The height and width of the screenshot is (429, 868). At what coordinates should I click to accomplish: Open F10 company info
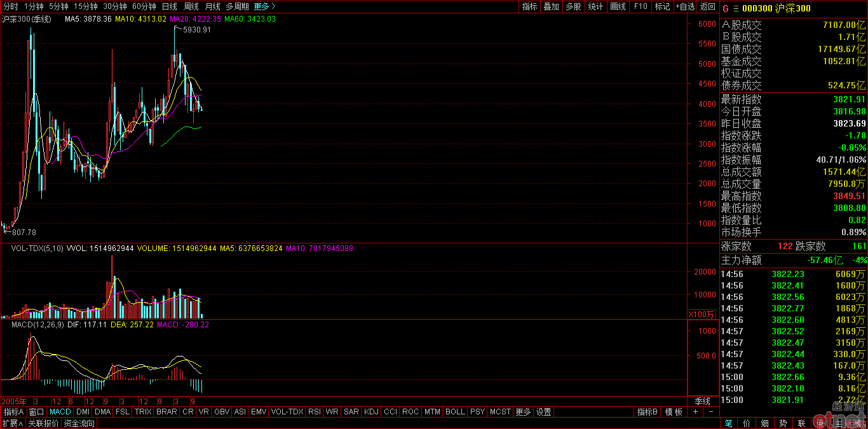pyautogui.click(x=641, y=6)
